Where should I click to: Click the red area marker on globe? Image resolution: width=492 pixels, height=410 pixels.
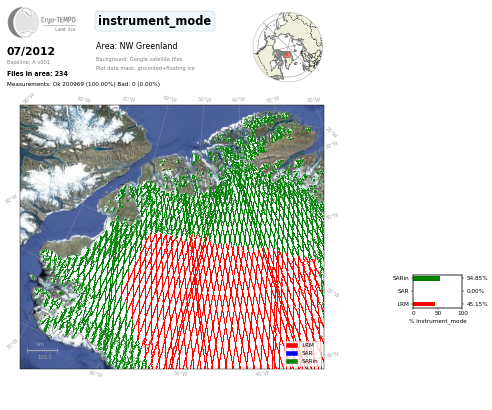(x=287, y=55)
